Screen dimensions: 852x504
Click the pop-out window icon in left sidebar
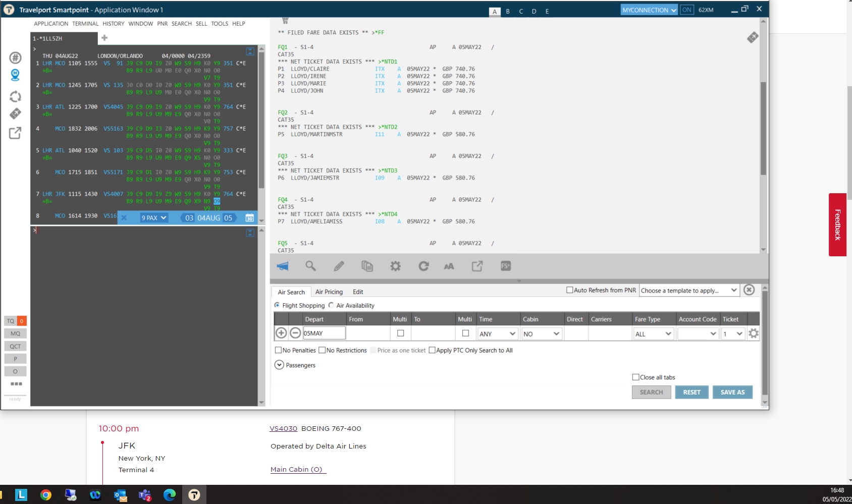[15, 133]
